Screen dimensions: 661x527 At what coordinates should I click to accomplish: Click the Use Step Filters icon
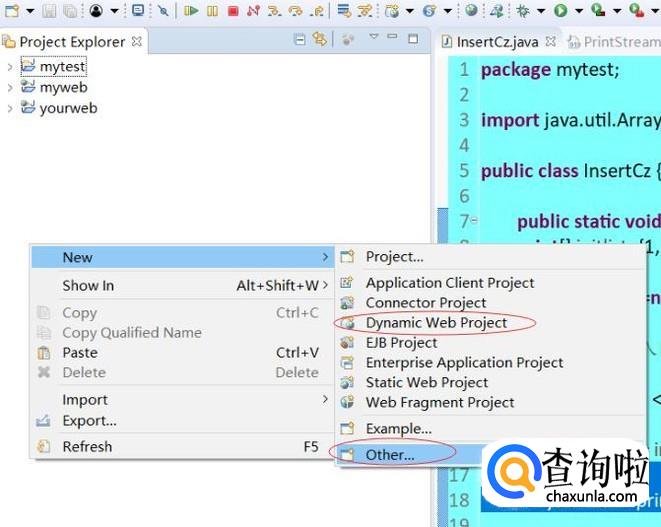[365, 11]
